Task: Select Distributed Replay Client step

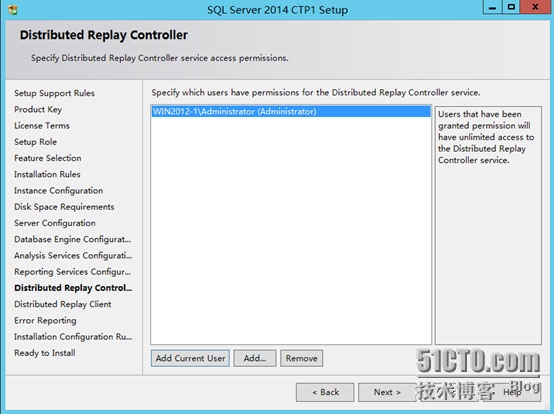Action: pos(63,304)
